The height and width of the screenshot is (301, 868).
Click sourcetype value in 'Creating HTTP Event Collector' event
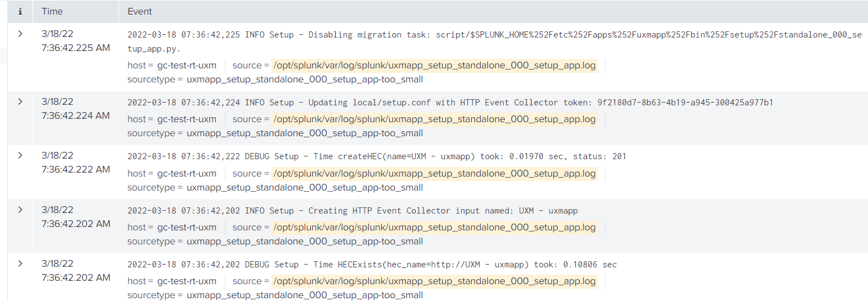point(304,242)
